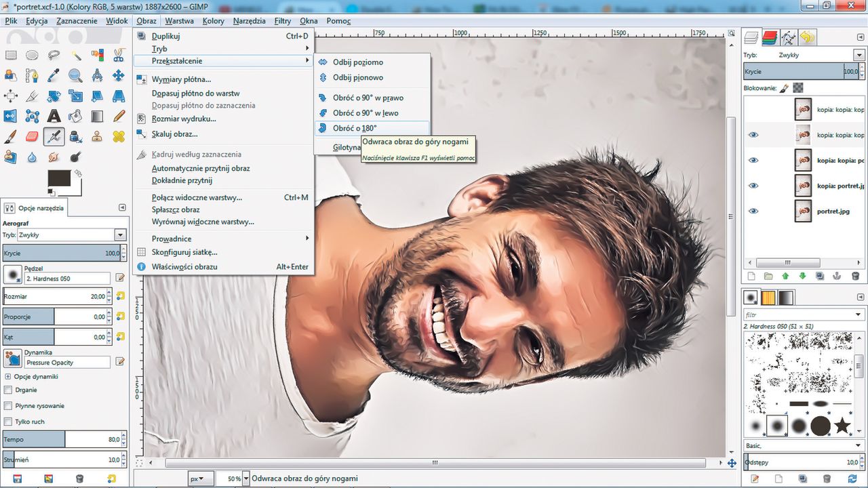Open the Filtry menu

(283, 21)
